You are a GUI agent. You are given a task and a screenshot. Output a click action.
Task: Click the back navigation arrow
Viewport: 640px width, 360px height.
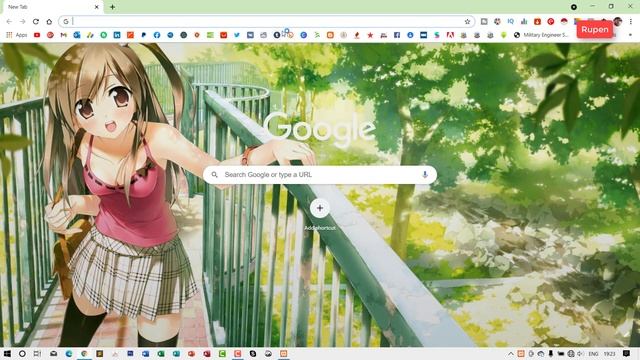(9, 22)
